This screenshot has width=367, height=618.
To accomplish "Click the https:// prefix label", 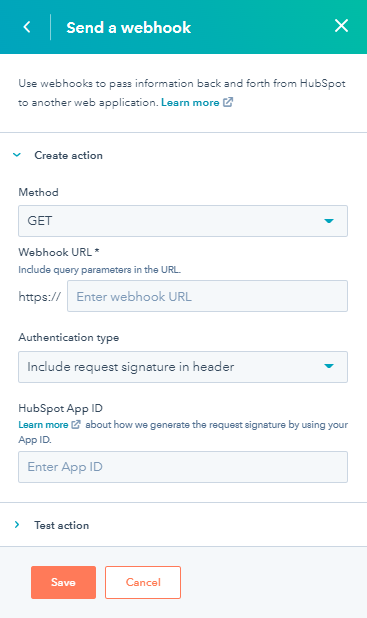I will (x=40, y=296).
